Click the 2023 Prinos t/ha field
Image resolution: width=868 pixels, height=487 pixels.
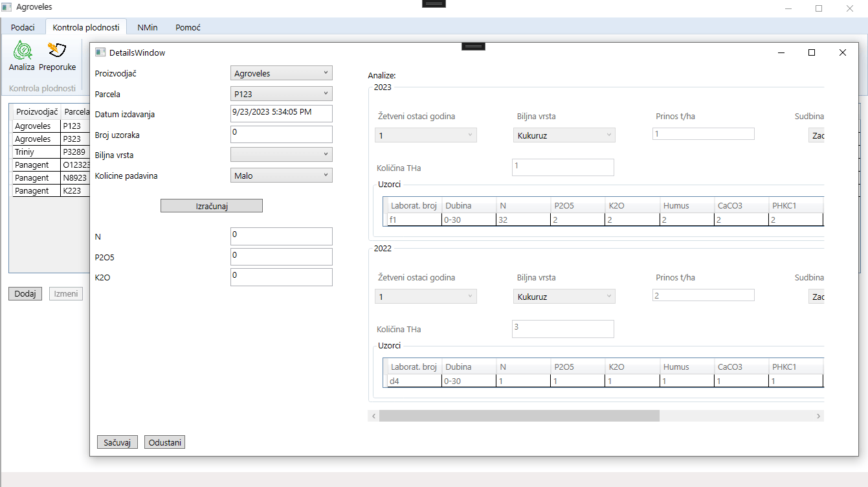pos(704,133)
